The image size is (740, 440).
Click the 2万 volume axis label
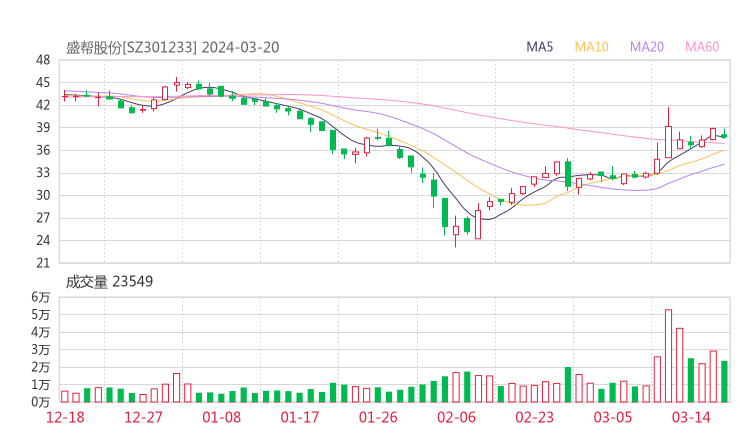click(x=41, y=367)
